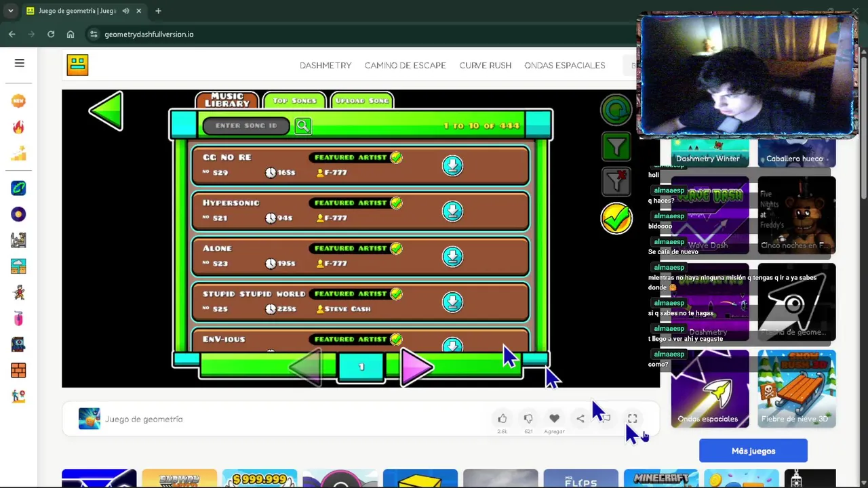Open Caballero hueco game thumbnail

pyautogui.click(x=796, y=152)
